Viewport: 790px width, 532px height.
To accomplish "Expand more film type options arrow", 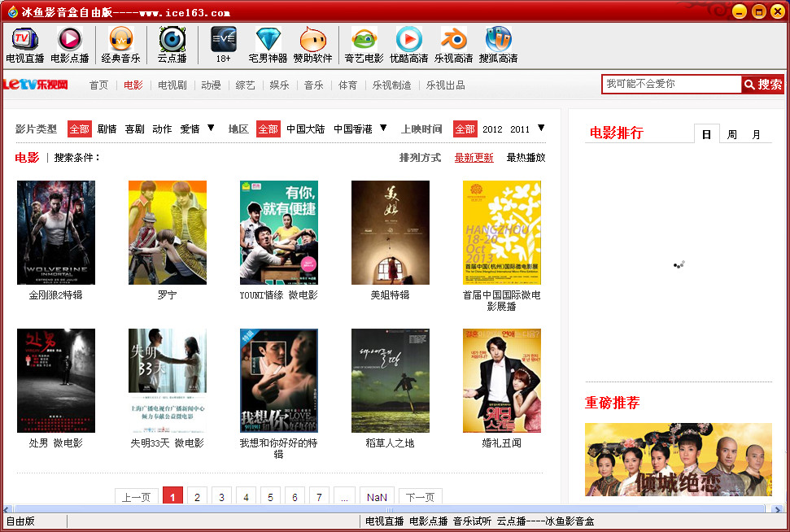I will (211, 128).
